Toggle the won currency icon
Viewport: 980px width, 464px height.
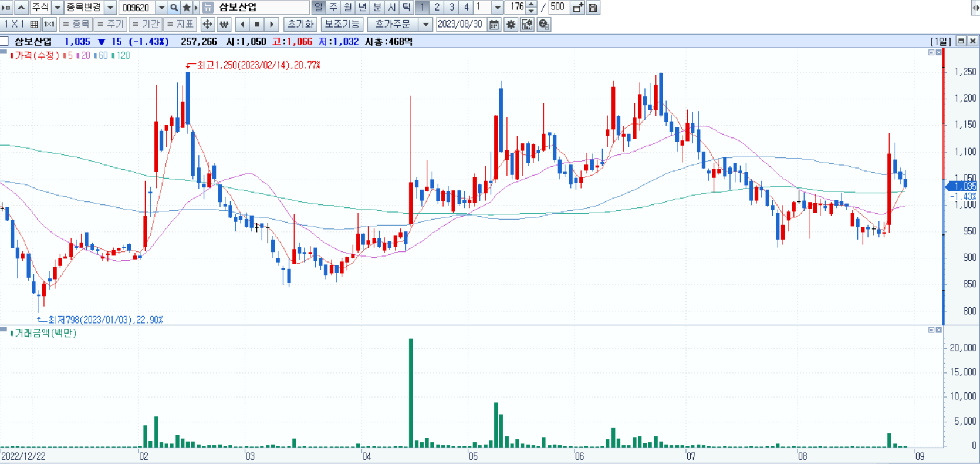coord(224,24)
